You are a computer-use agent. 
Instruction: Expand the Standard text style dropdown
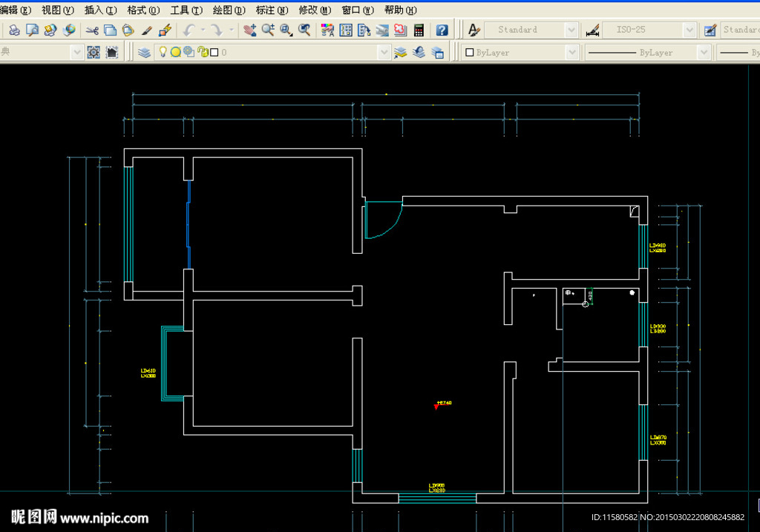pyautogui.click(x=571, y=30)
